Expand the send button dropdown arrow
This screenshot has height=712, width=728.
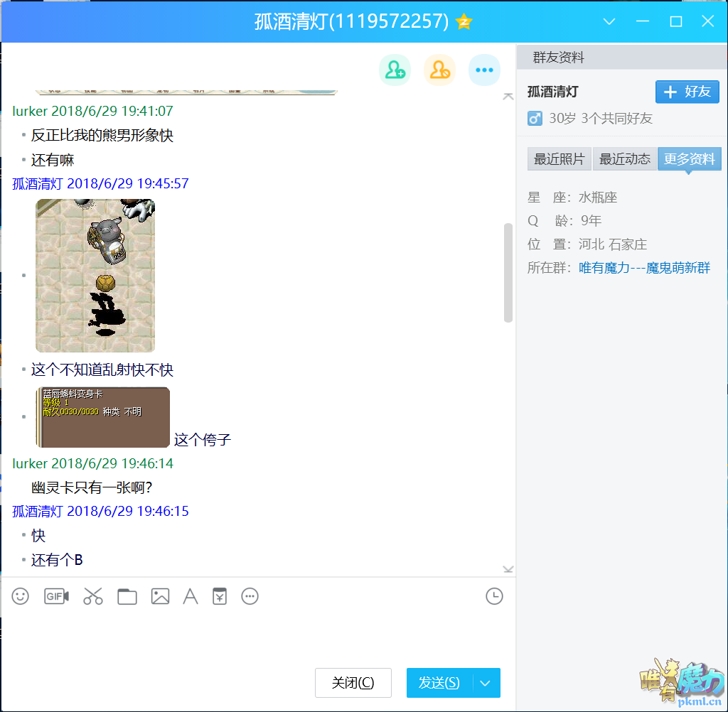pos(486,683)
